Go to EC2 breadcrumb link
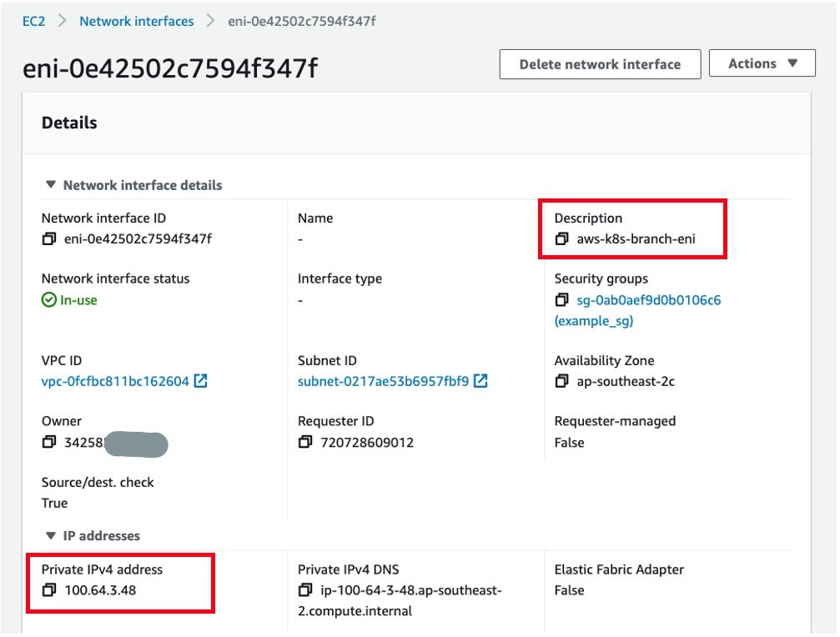Screen dimensions: 840x637 click(33, 22)
